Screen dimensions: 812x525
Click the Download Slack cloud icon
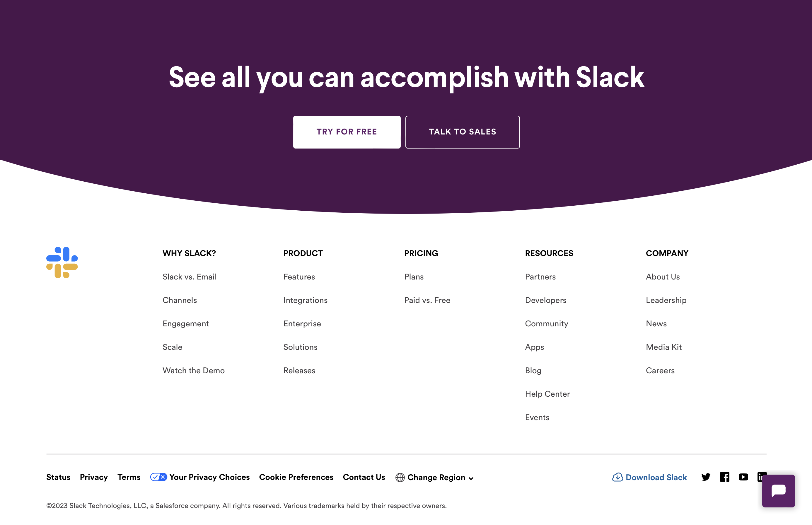click(617, 477)
